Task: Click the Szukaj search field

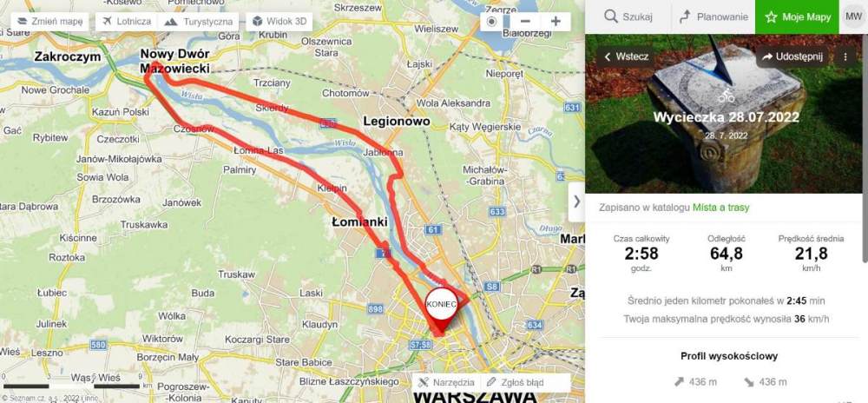Action: click(628, 17)
